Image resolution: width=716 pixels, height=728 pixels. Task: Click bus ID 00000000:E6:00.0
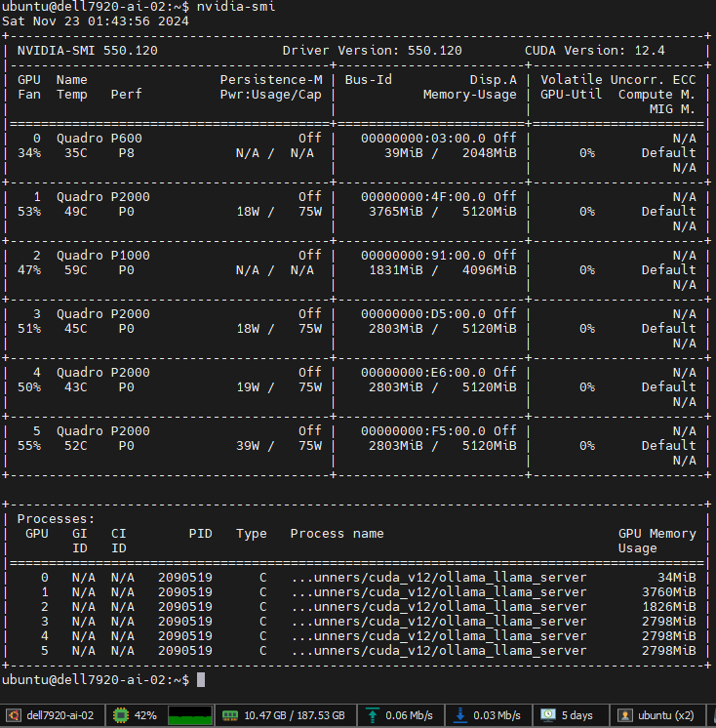423,373
